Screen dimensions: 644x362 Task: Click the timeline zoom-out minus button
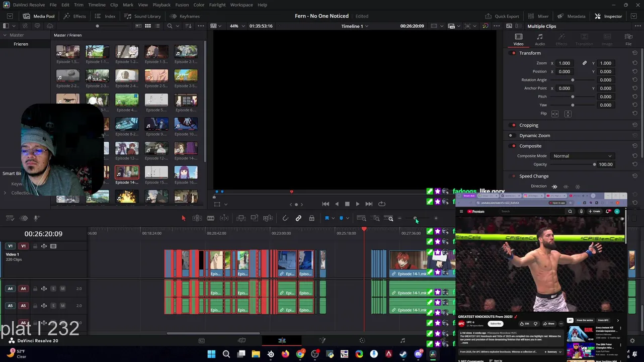[399, 218]
